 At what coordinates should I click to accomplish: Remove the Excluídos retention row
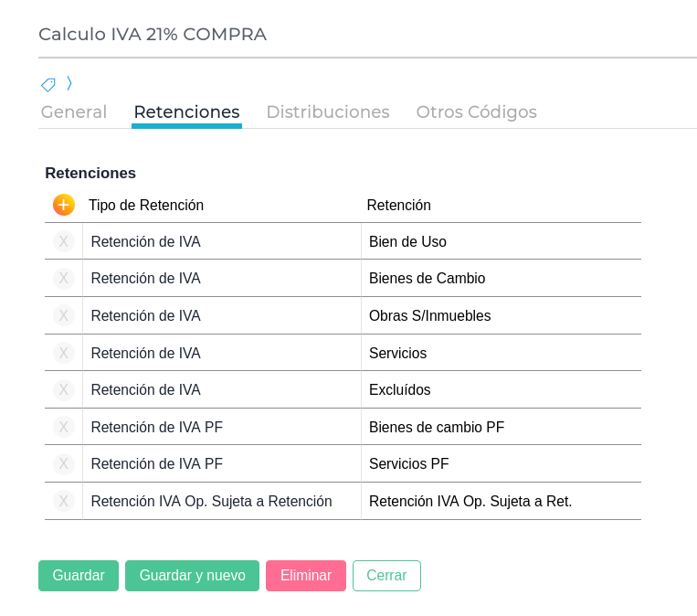(x=63, y=390)
